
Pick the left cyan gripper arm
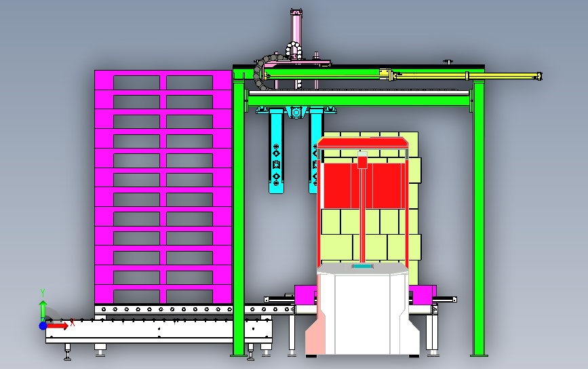click(276, 151)
